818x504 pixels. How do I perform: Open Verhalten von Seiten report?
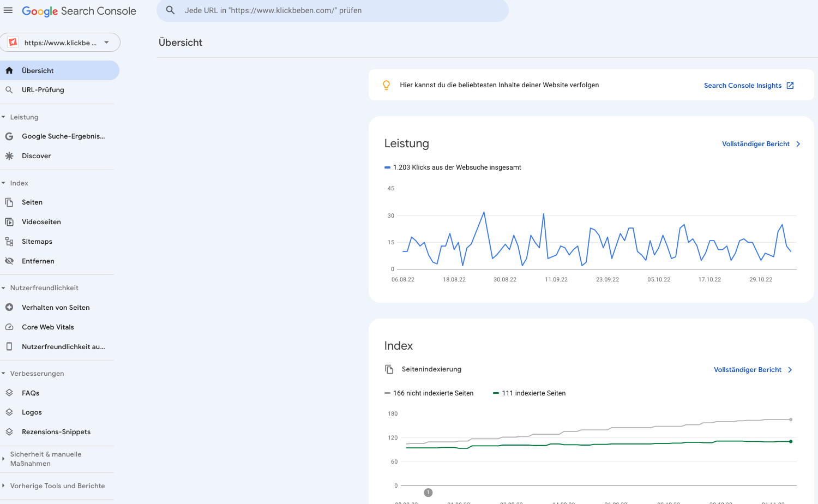click(x=57, y=308)
